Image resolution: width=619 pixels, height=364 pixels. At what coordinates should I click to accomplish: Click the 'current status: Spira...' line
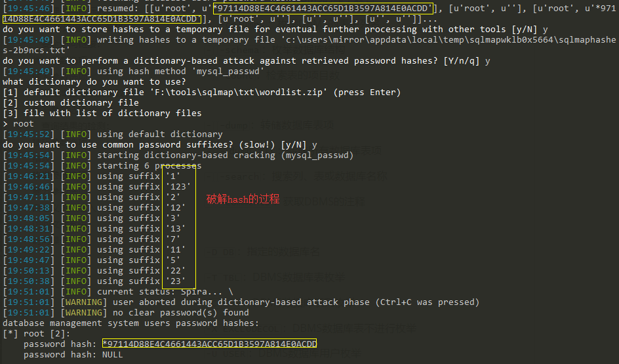118,291
